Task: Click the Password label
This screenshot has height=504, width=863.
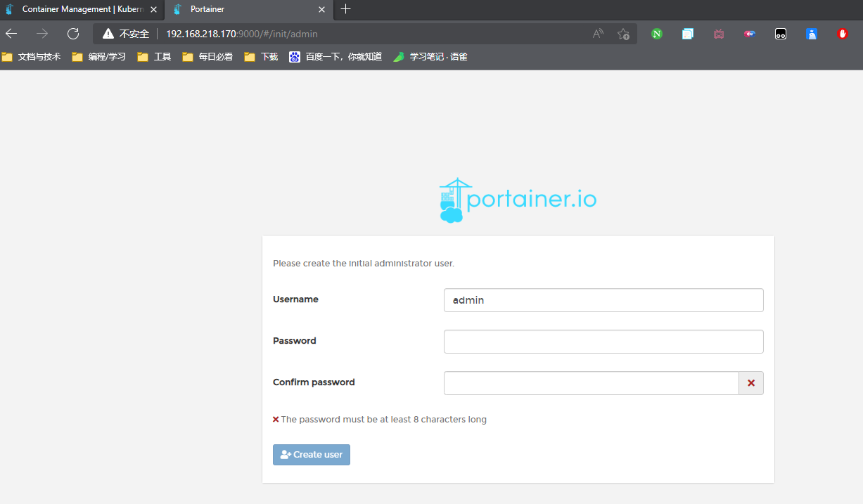Action: (x=295, y=341)
